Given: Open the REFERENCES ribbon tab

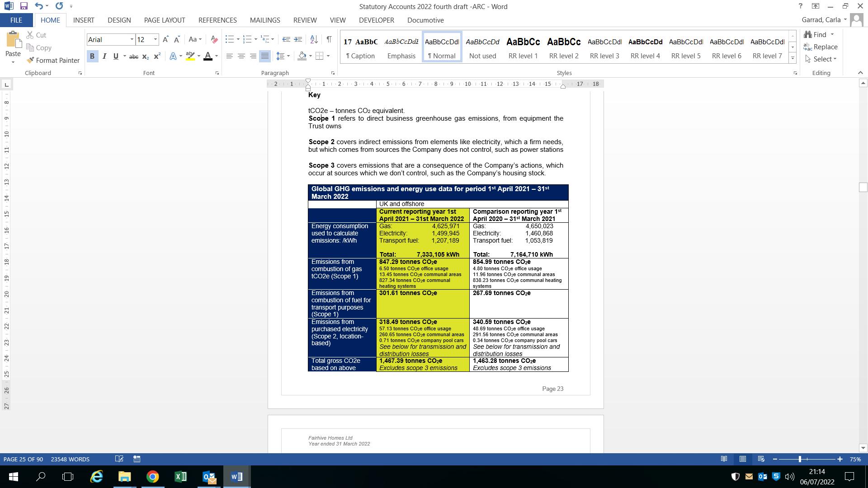Looking at the screenshot, I should pyautogui.click(x=217, y=20).
